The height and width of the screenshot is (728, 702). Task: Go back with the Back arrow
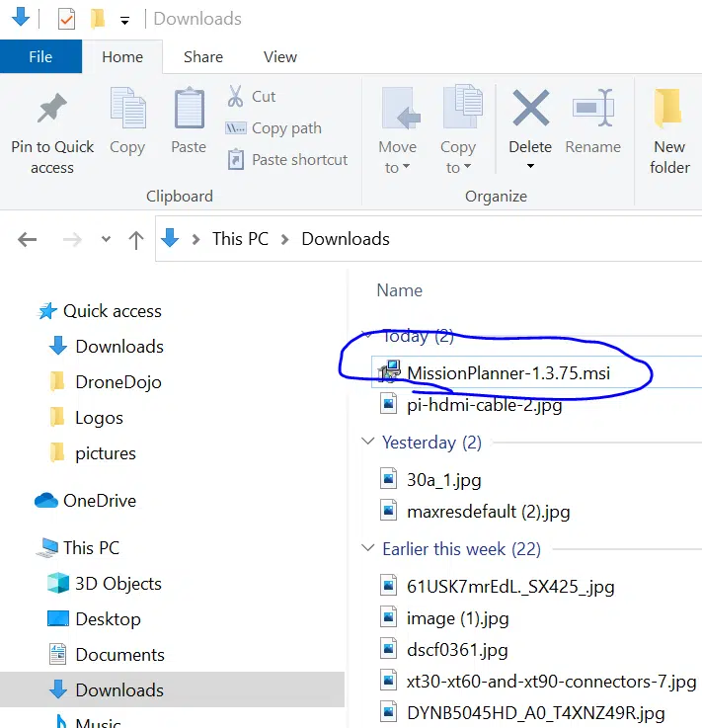click(27, 240)
